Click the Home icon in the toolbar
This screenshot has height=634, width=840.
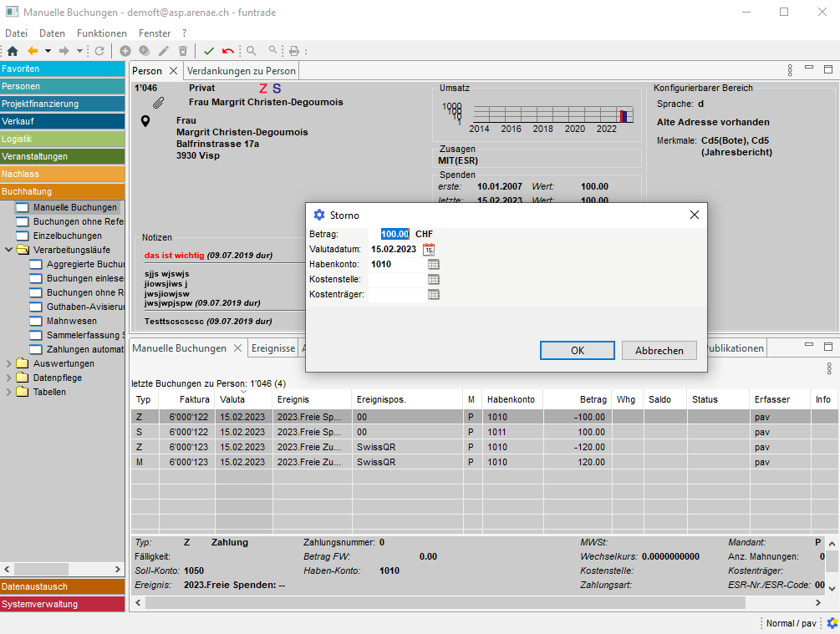coord(12,51)
